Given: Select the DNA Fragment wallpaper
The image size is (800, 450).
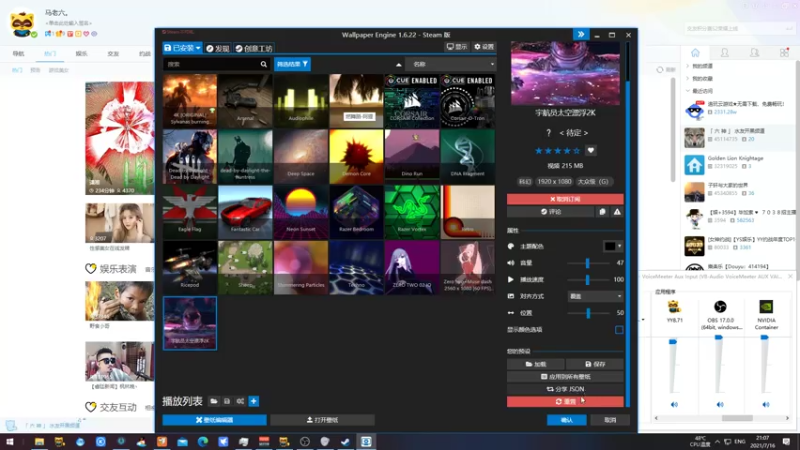Looking at the screenshot, I should (467, 156).
